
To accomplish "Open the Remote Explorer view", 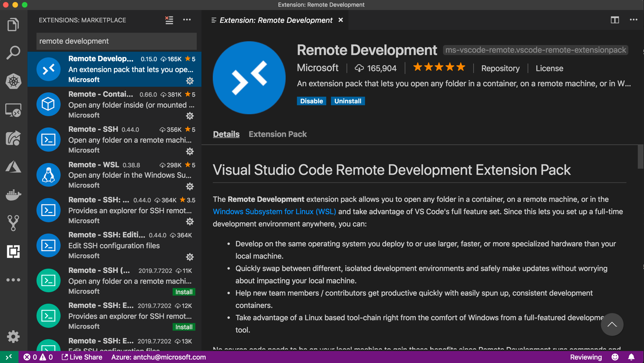I will pos(13,110).
